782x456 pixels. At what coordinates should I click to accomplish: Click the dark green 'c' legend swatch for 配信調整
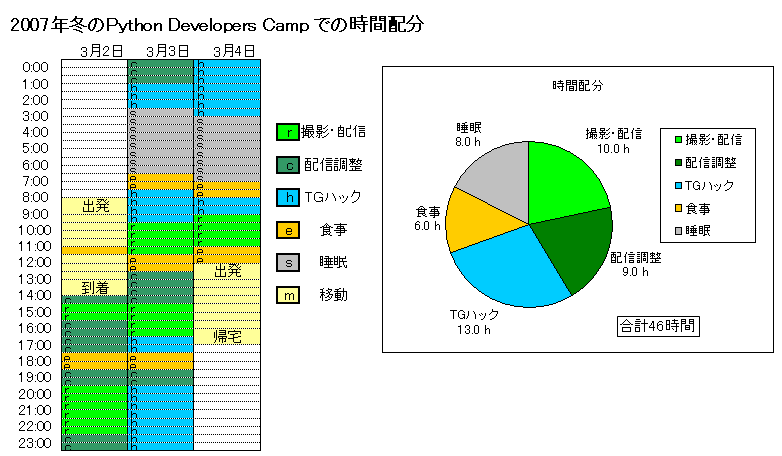point(288,165)
